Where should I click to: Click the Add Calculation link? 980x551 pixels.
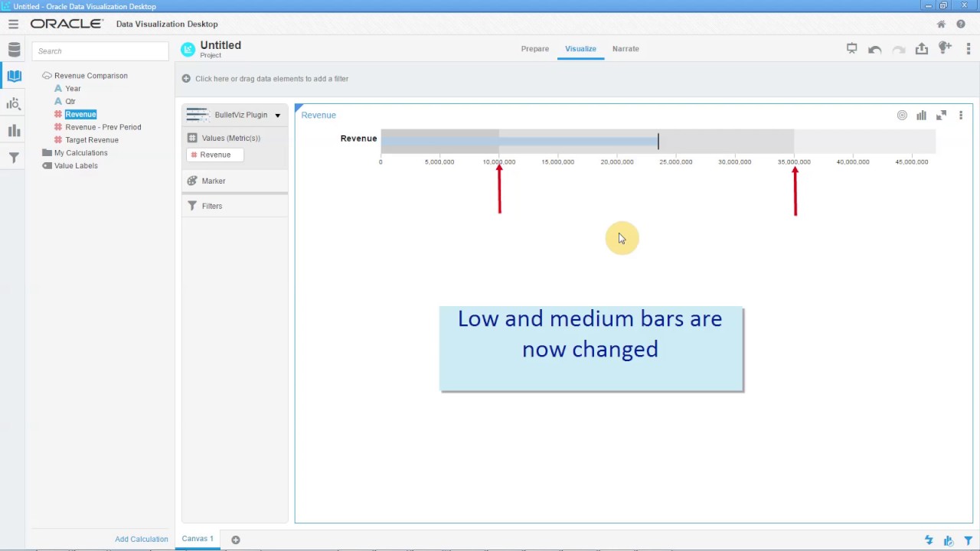[x=142, y=540]
